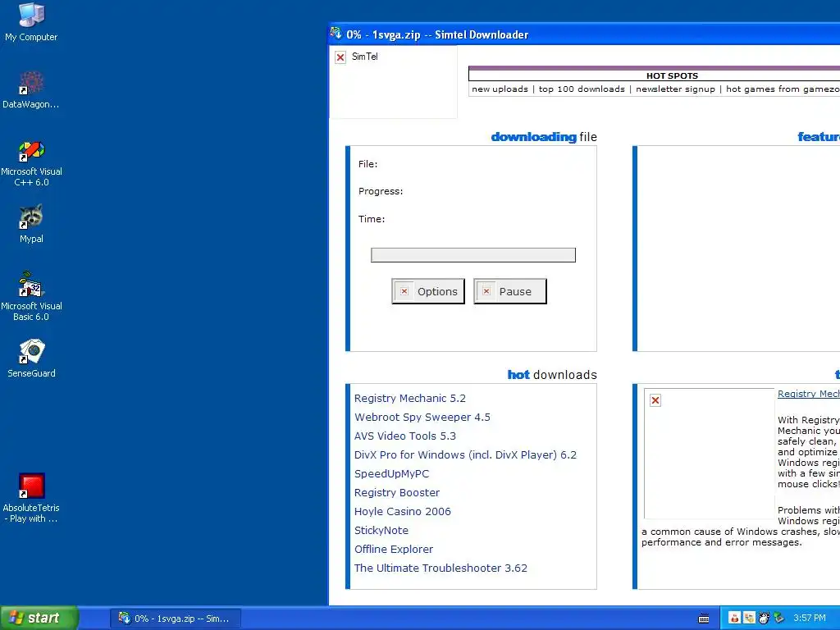Open the AVS Video Tools 5.3 link
The image size is (840, 630).
405,436
